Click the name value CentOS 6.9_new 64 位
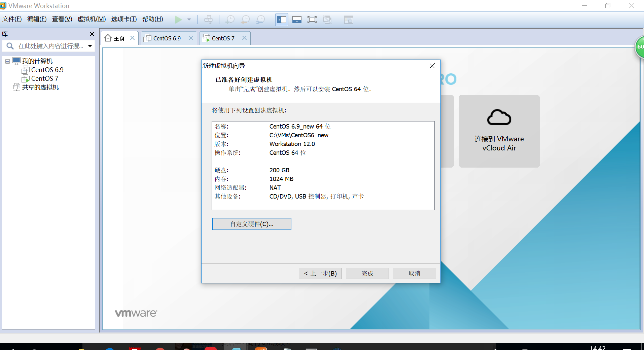Screen dimensions: 644x350 click(300, 127)
